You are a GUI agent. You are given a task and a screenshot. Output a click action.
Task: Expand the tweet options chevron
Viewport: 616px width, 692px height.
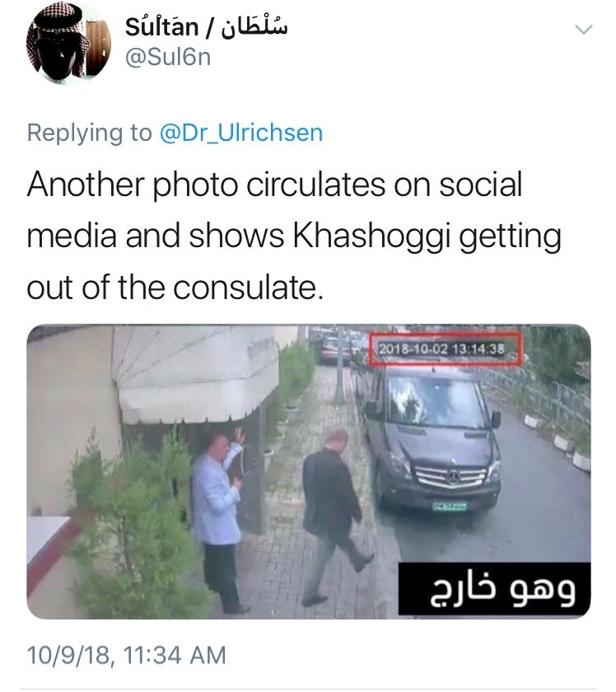583,30
